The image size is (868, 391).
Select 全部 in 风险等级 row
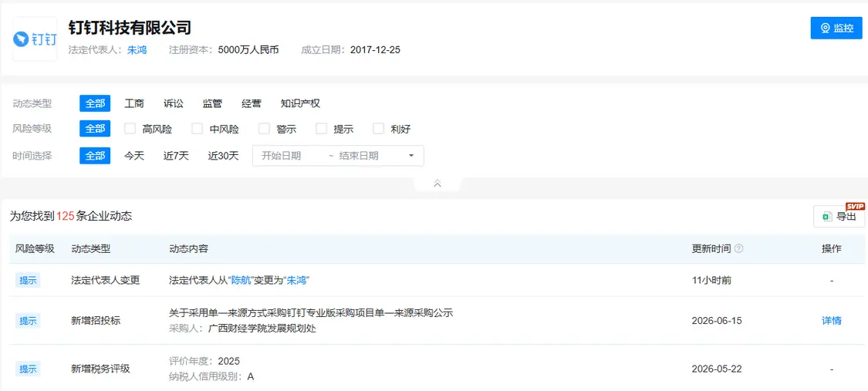[x=95, y=129]
